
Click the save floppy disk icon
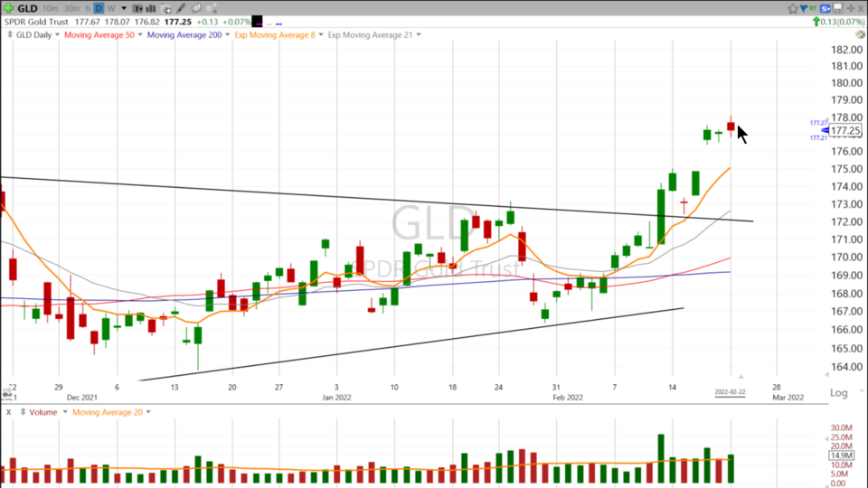(x=838, y=8)
